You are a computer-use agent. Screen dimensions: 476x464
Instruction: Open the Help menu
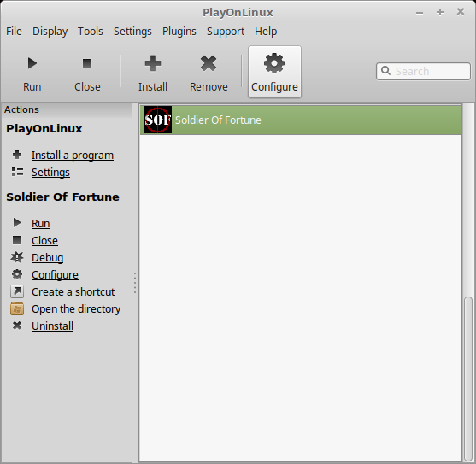click(x=266, y=32)
